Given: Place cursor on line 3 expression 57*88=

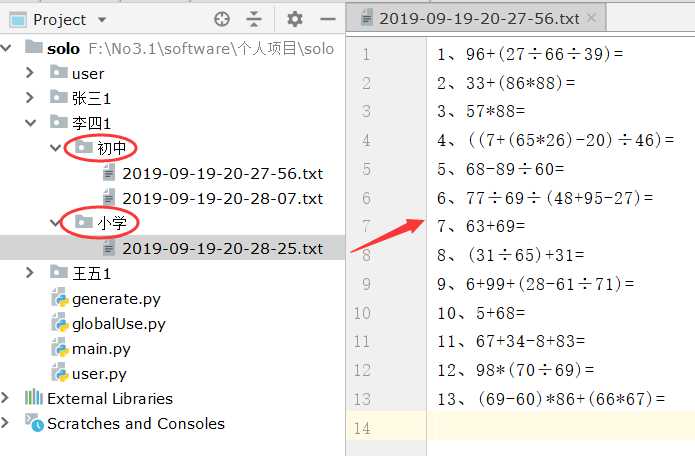Looking at the screenshot, I should point(496,111).
